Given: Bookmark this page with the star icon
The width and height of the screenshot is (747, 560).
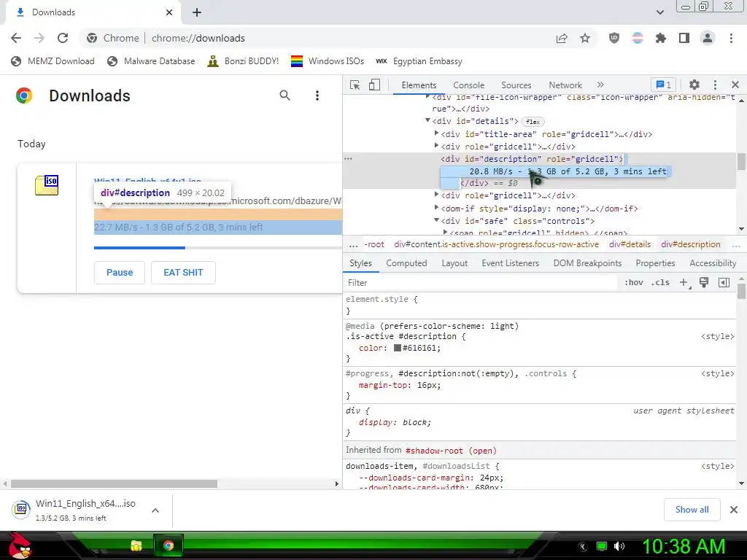Looking at the screenshot, I should pos(585,38).
